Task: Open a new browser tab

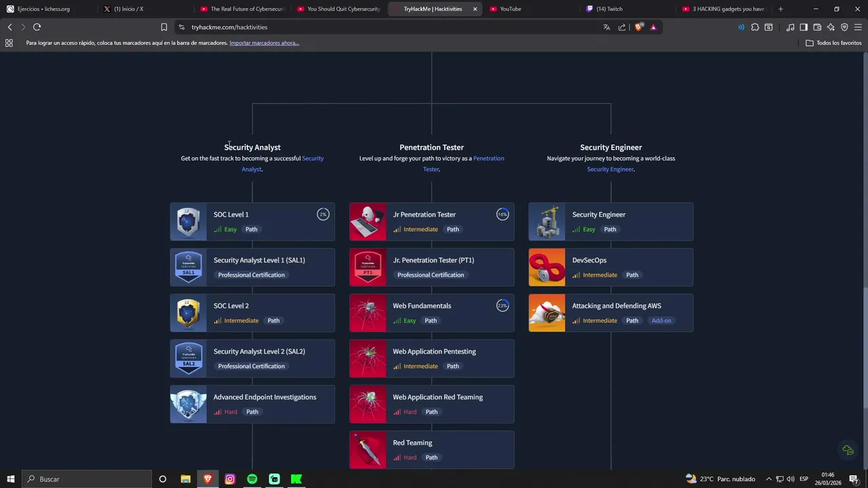Action: 781,9
